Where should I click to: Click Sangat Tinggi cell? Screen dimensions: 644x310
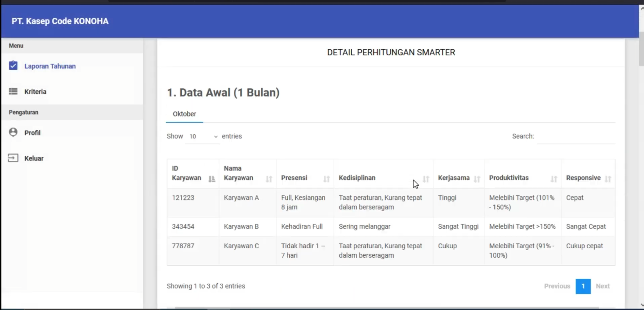tap(458, 227)
